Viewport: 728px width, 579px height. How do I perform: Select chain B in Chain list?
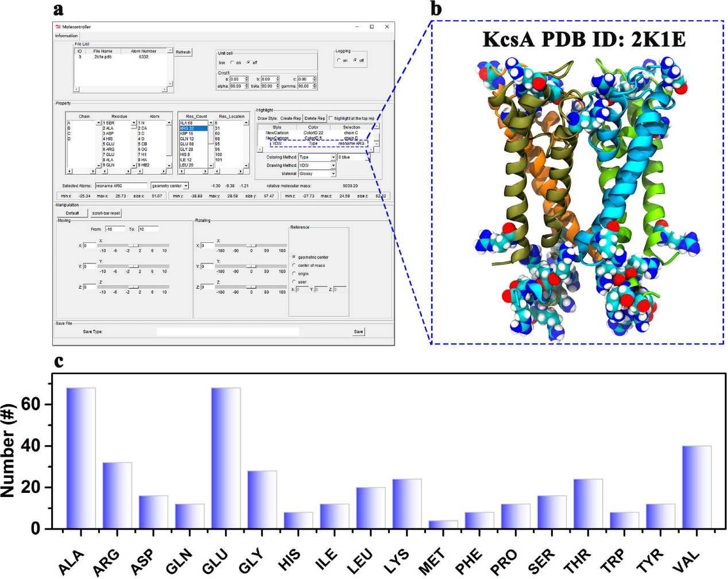pyautogui.click(x=69, y=129)
